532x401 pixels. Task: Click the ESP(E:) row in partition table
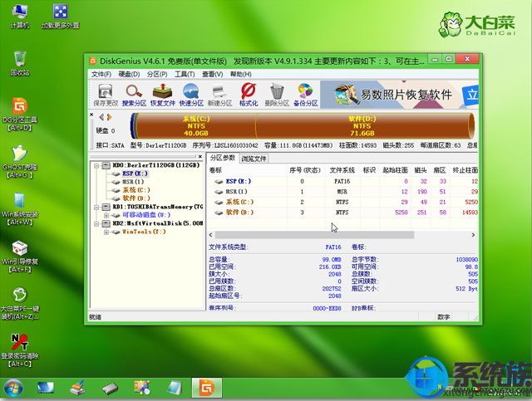[343, 181]
